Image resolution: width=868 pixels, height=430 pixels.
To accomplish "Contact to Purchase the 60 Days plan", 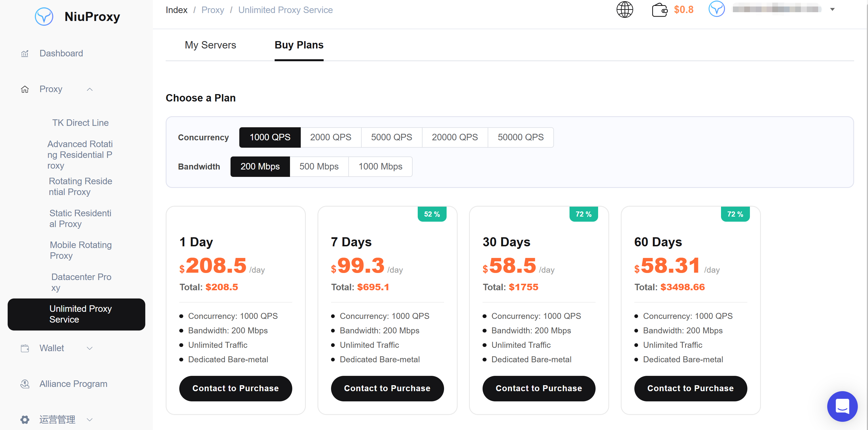I will tap(690, 389).
